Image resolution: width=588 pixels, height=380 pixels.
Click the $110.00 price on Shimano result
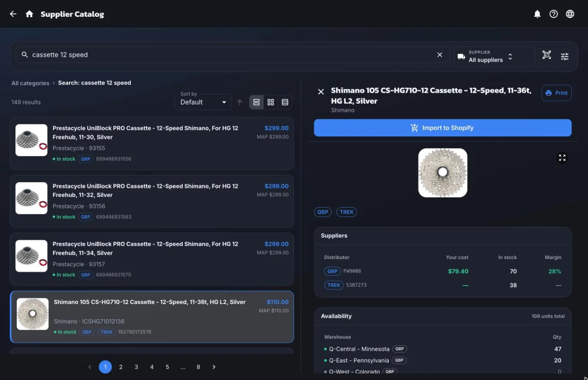coord(278,302)
